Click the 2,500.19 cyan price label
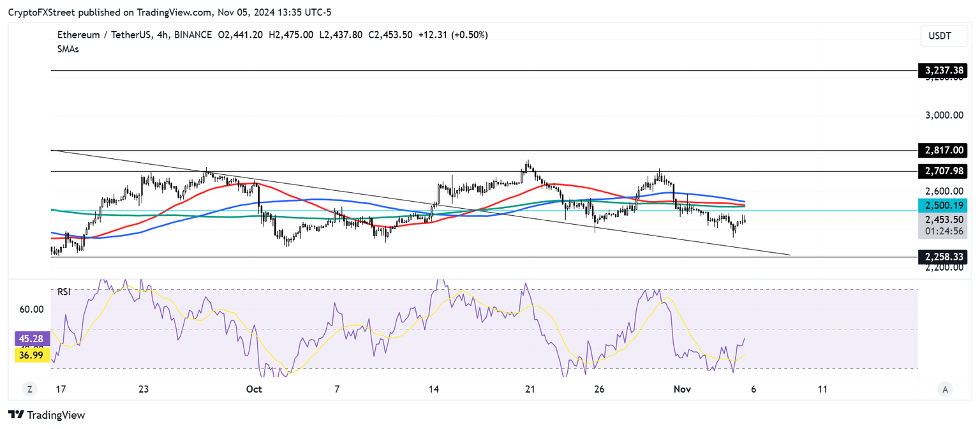 pyautogui.click(x=943, y=206)
